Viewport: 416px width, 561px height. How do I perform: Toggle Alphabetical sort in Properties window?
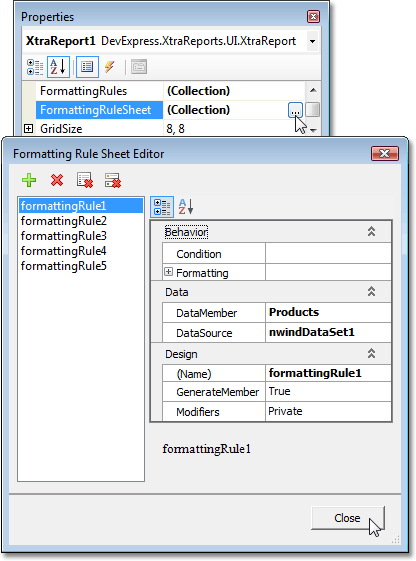[x=58, y=67]
